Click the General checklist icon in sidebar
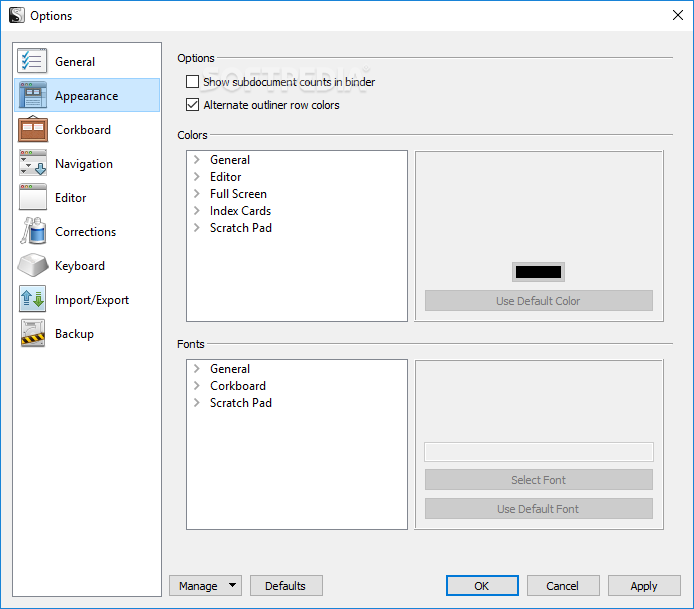Viewport: 694px width, 609px height. tap(32, 61)
